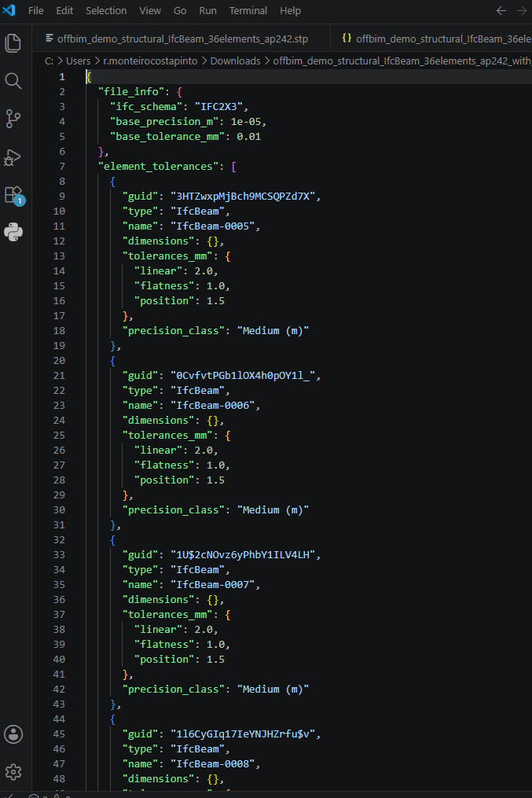Click the "IFC2X3" schema value

(218, 106)
